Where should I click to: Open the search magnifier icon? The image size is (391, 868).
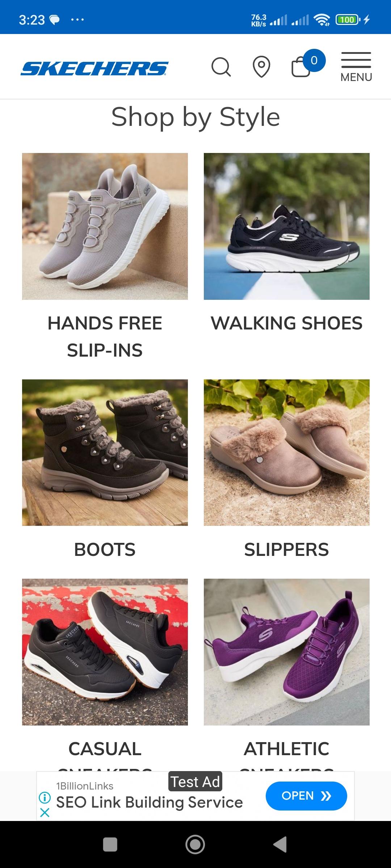(221, 67)
